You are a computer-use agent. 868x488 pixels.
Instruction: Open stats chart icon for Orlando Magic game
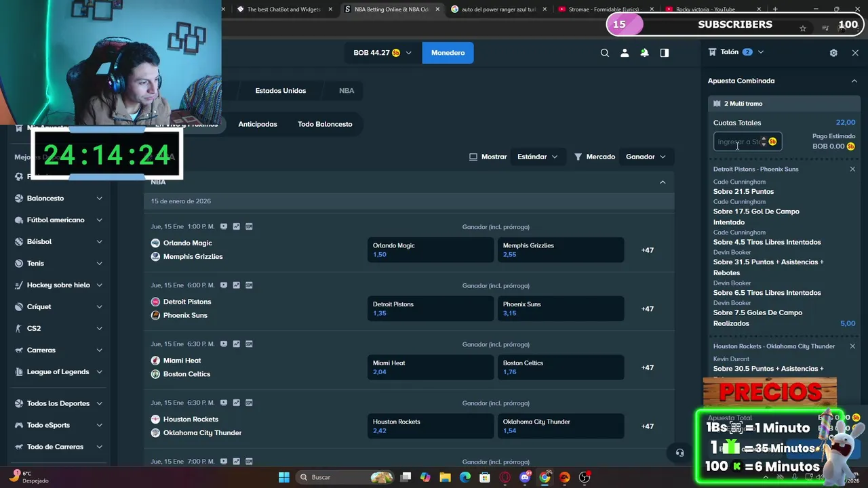coord(236,226)
